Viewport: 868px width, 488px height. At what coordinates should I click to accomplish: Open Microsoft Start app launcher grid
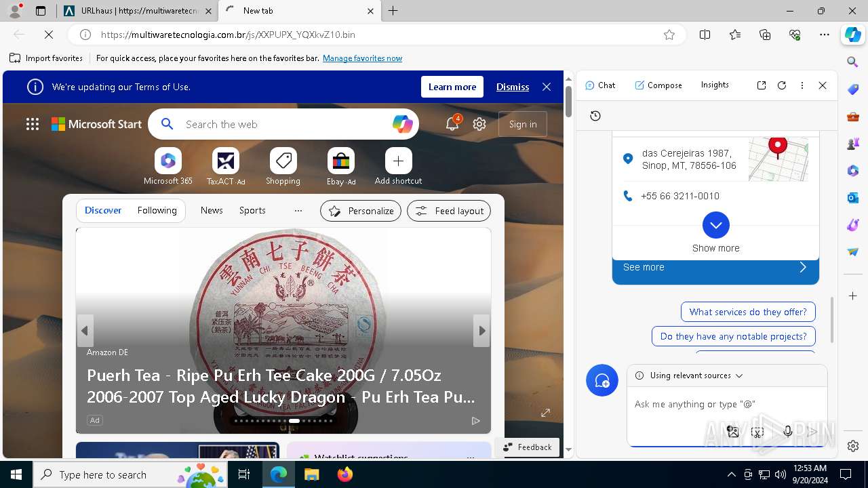(33, 124)
